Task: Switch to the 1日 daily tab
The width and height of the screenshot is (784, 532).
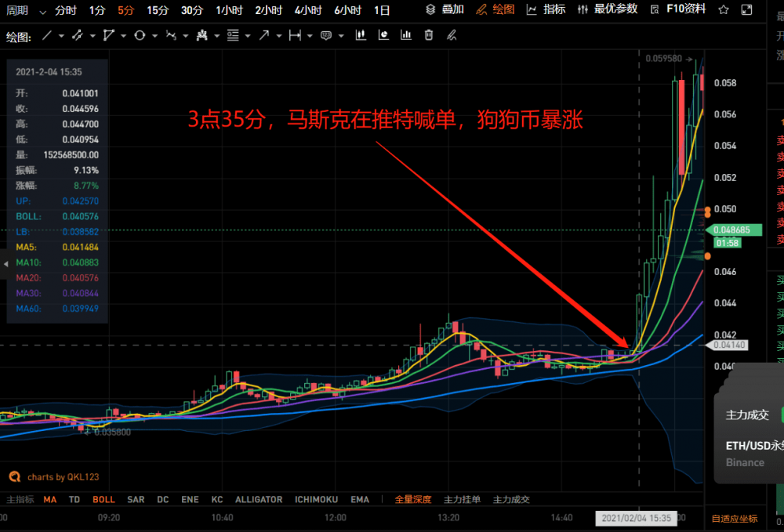Action: [x=382, y=10]
